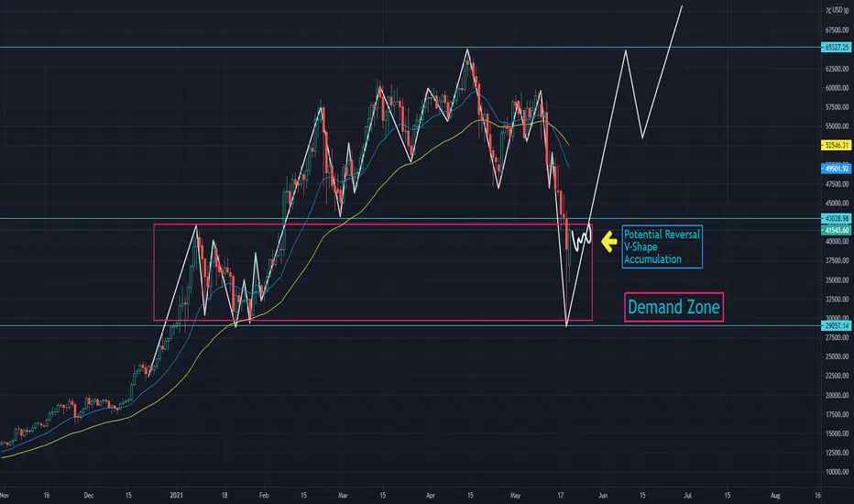Click the Mar label on time axis
854x504 pixels.
tap(343, 495)
